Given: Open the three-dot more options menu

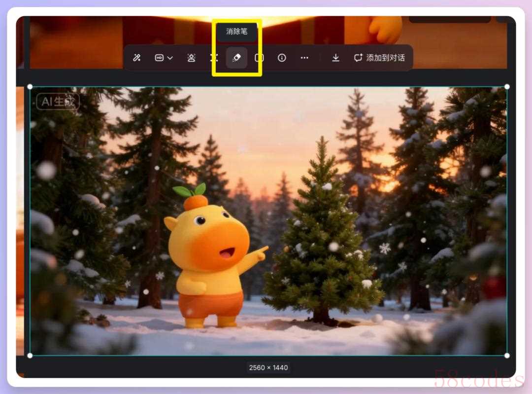Looking at the screenshot, I should 304,58.
